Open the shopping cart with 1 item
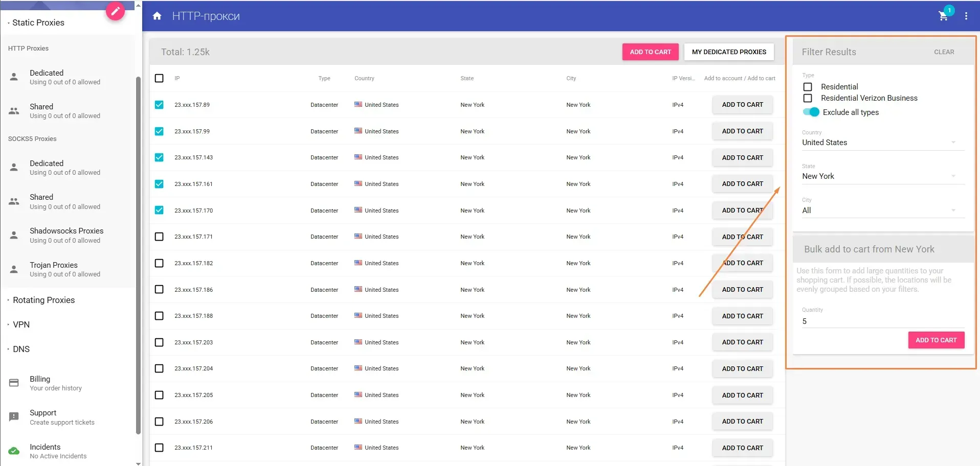980x466 pixels. tap(944, 16)
